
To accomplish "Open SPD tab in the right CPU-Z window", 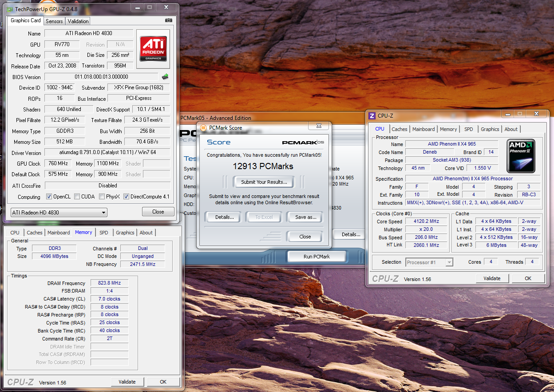I will pos(468,129).
